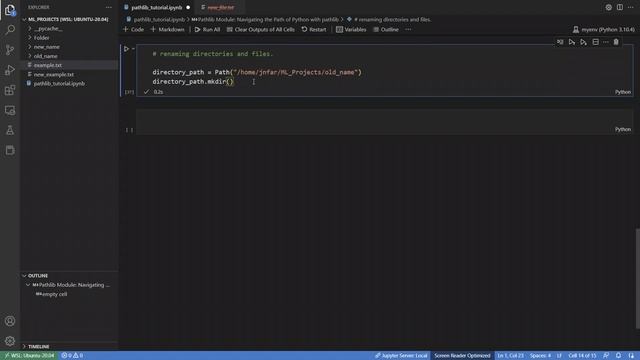Split cell icon in cell toolbar
The height and width of the screenshot is (360, 640).
596,42
